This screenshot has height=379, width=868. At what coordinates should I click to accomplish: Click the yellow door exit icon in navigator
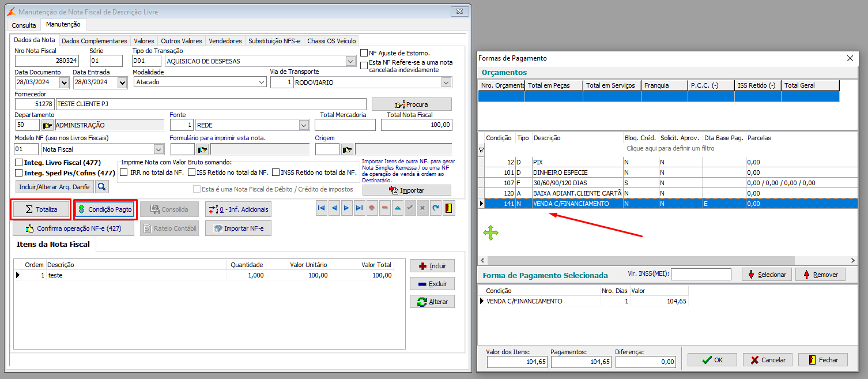[449, 208]
